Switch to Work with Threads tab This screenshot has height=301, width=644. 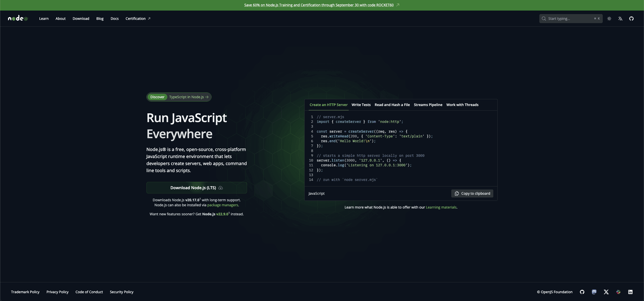coord(462,105)
